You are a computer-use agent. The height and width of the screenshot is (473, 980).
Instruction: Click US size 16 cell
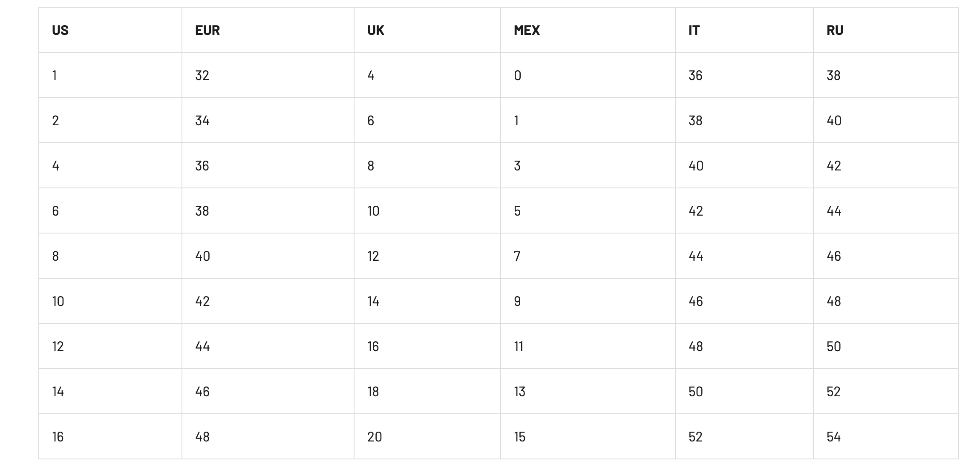[x=110, y=437]
